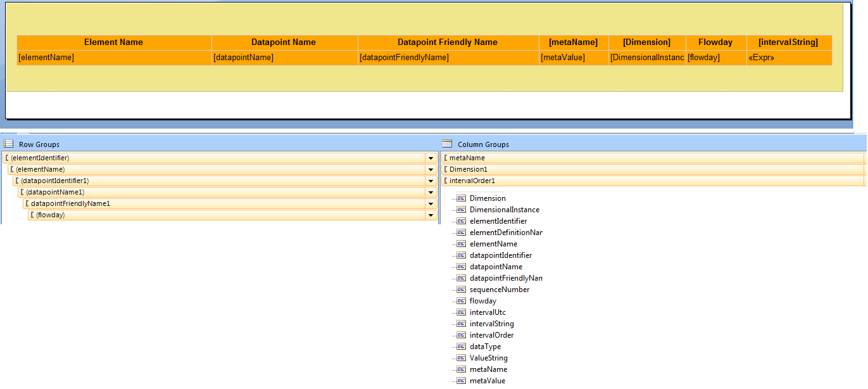Click the [flowday] data cell

click(x=716, y=58)
